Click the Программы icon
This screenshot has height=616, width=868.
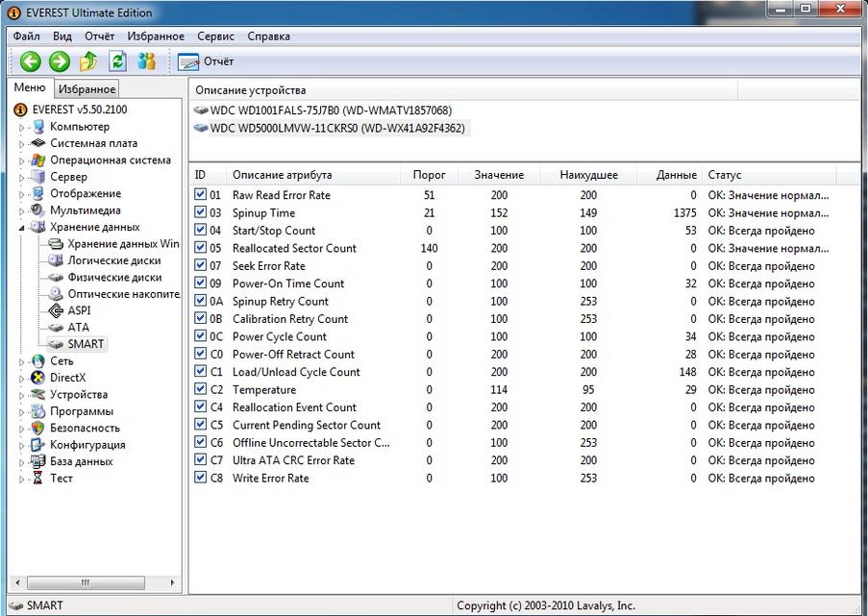click(38, 411)
